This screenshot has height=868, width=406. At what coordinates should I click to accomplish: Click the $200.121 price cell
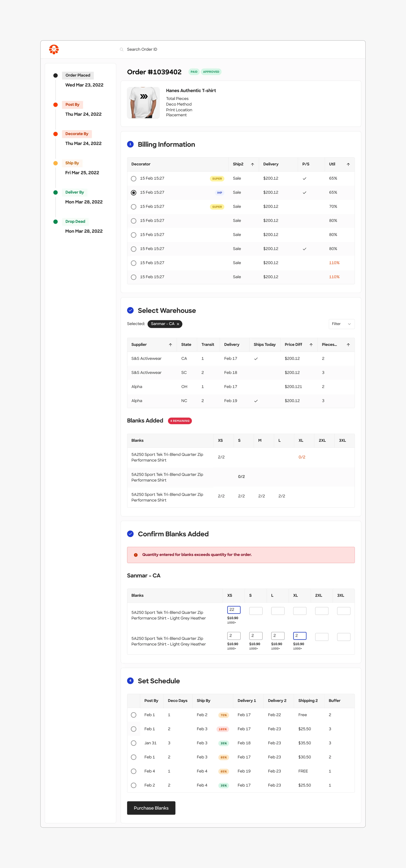click(293, 387)
